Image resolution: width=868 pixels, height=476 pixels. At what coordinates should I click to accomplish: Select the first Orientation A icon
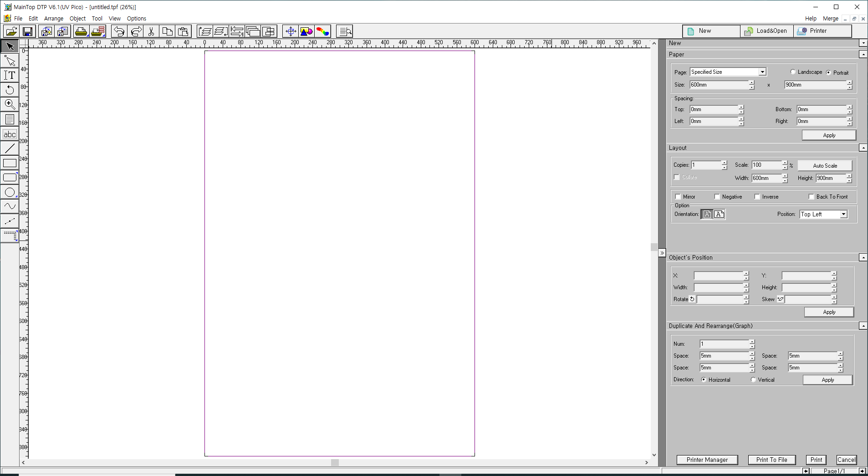[x=707, y=215]
